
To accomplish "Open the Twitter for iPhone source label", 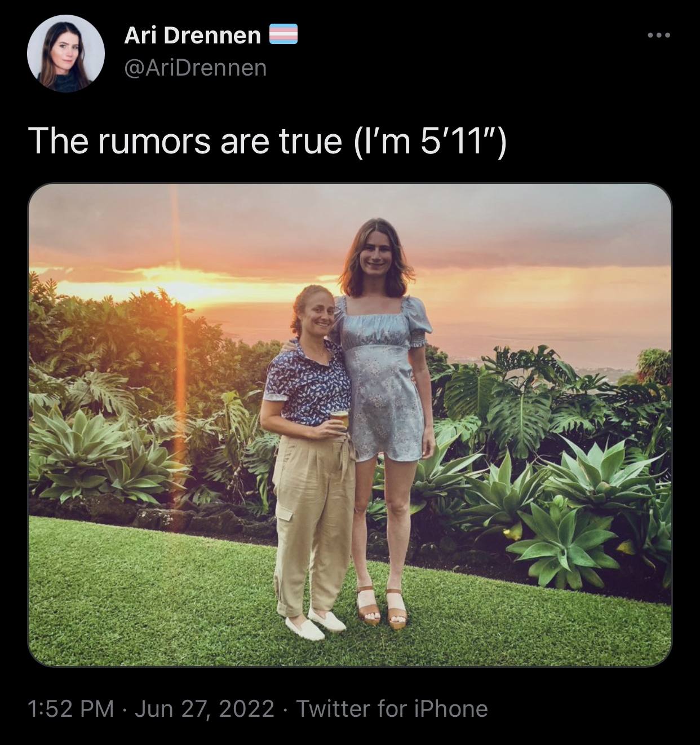I will 392,708.
